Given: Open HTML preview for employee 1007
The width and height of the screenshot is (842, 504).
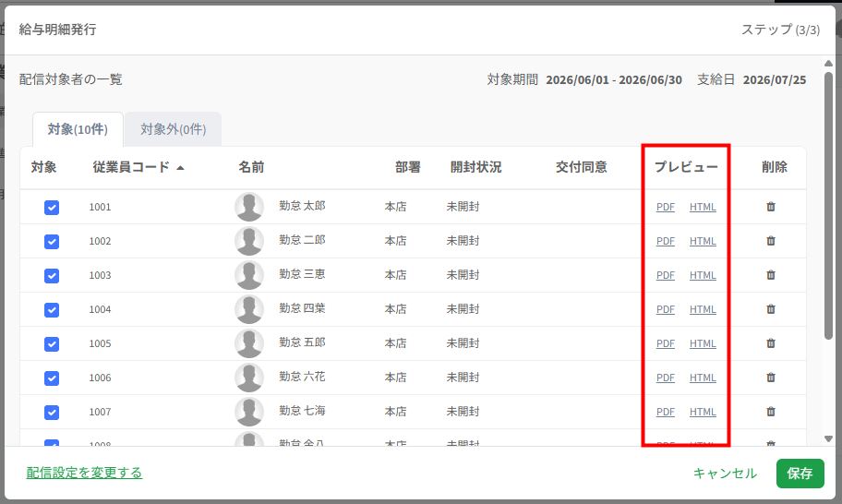Looking at the screenshot, I should (x=703, y=412).
